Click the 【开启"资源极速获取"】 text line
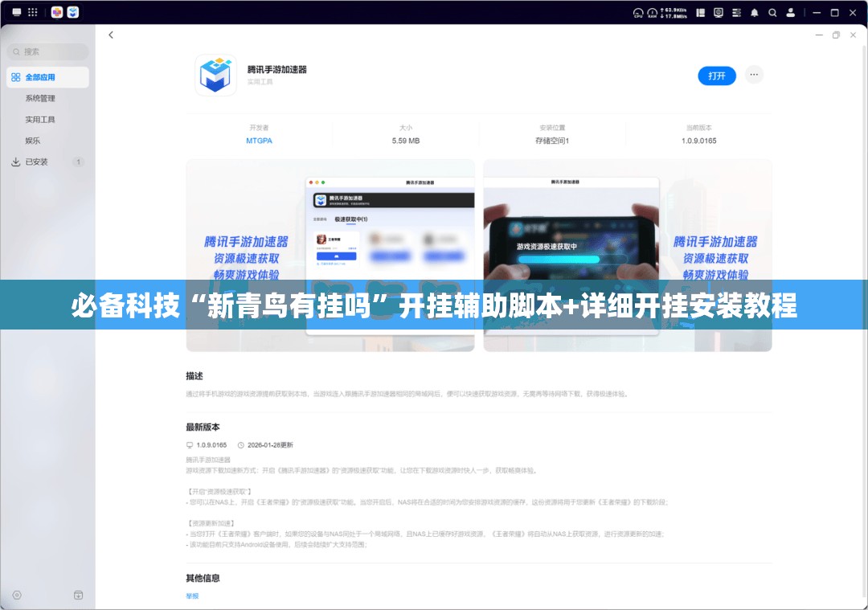 click(219, 492)
